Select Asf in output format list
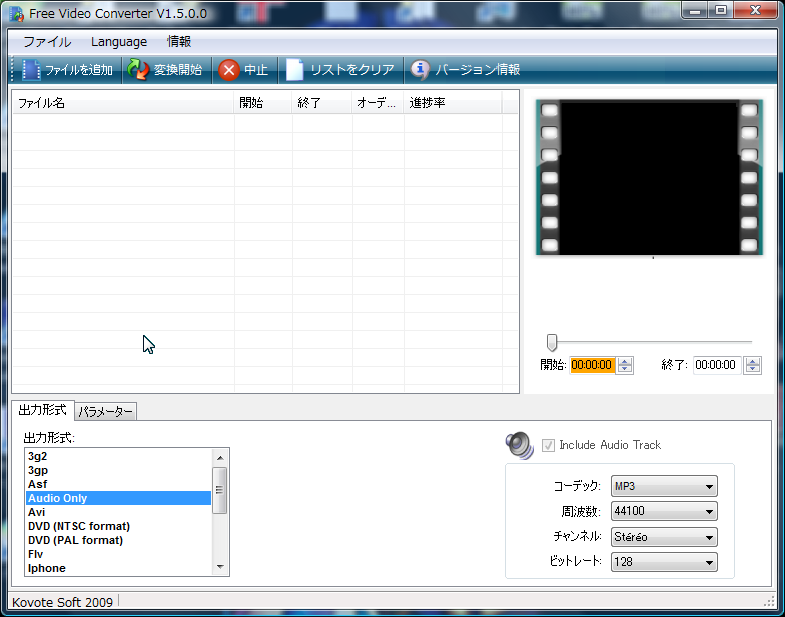Viewport: 785px width, 617px height. tap(119, 484)
